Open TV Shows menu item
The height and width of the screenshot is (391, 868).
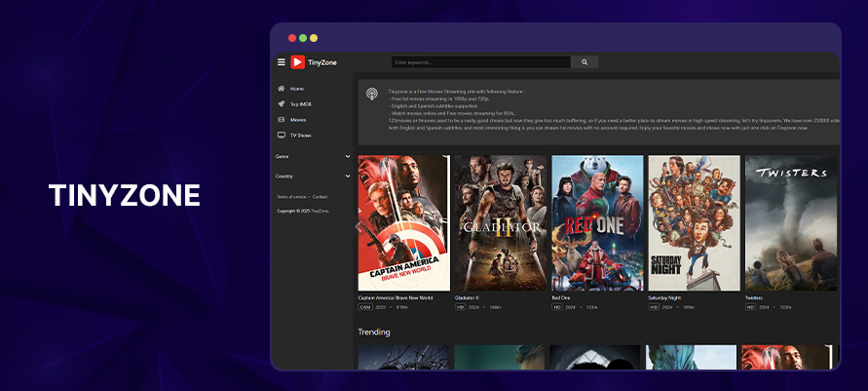(301, 136)
